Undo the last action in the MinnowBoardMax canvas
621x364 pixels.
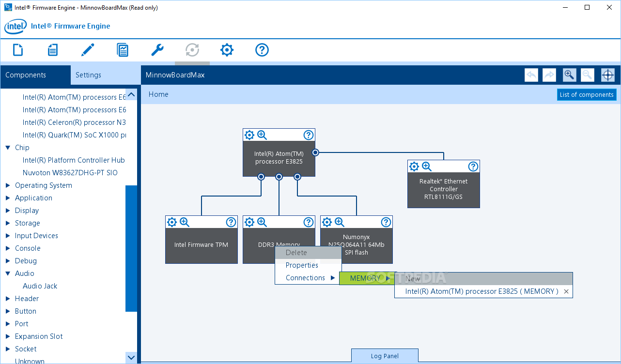tap(531, 75)
